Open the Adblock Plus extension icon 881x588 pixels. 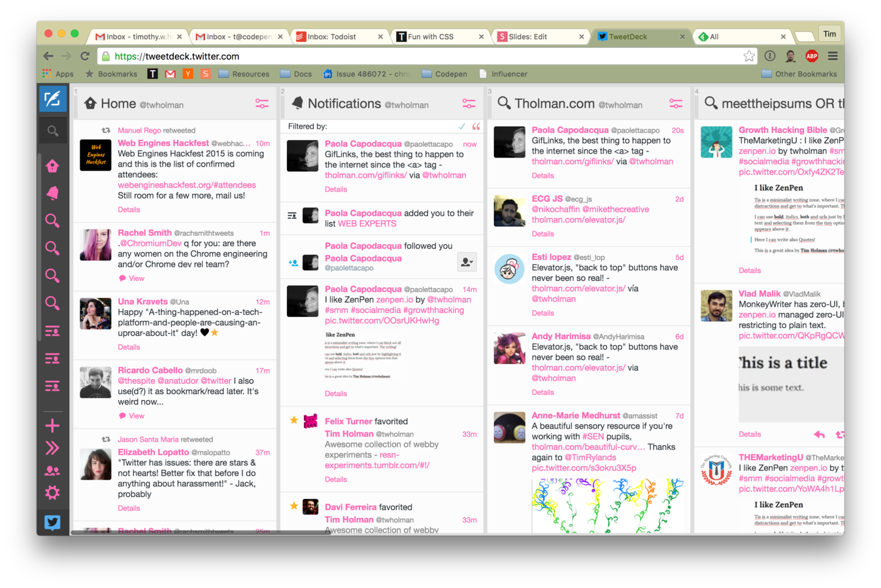coord(812,56)
